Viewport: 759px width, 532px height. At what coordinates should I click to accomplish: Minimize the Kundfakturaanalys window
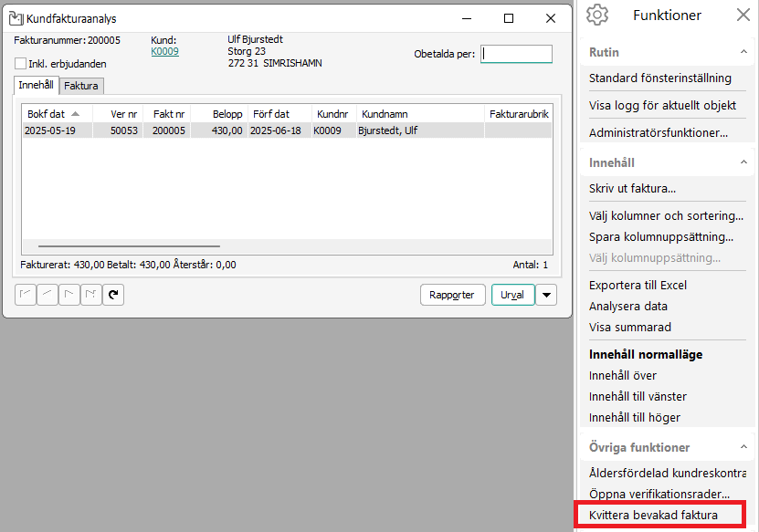(467, 18)
